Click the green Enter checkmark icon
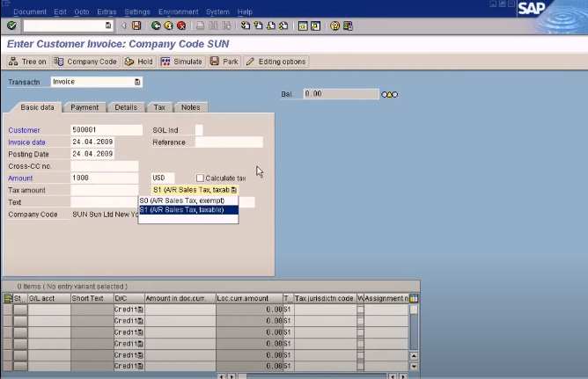 (11, 26)
